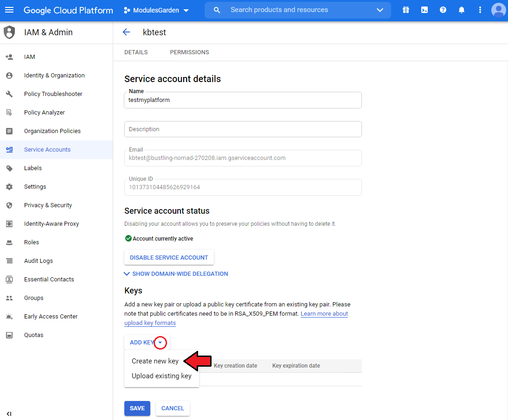The width and height of the screenshot is (508, 420).
Task: Click the Groups people icon
Action: click(9, 298)
